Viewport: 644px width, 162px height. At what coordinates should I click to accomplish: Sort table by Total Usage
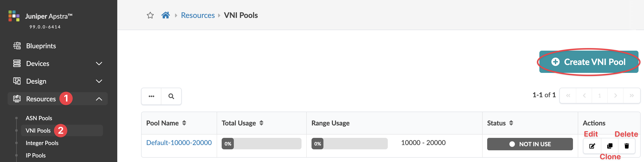[x=261, y=123]
